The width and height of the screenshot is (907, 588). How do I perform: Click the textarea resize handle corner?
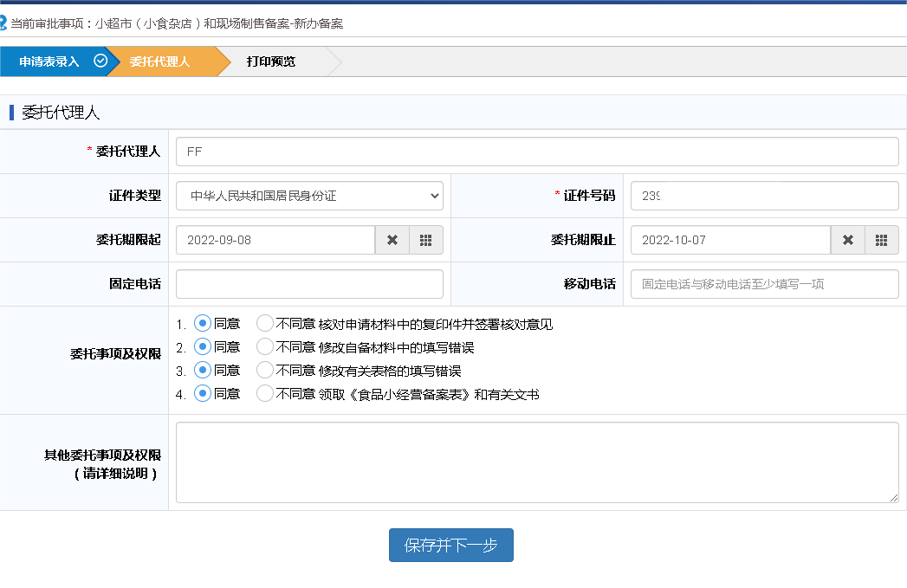[x=894, y=498]
